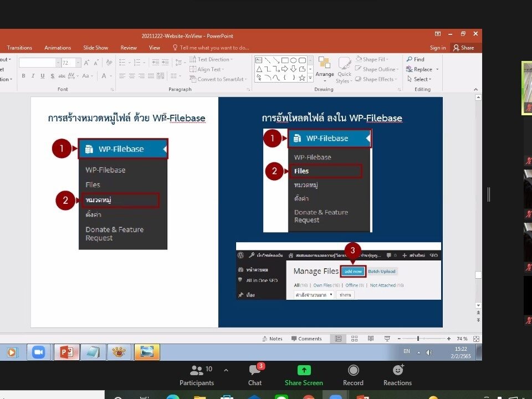The image size is (532, 399).
Task: Click Convert to SmartArt
Action: point(218,79)
